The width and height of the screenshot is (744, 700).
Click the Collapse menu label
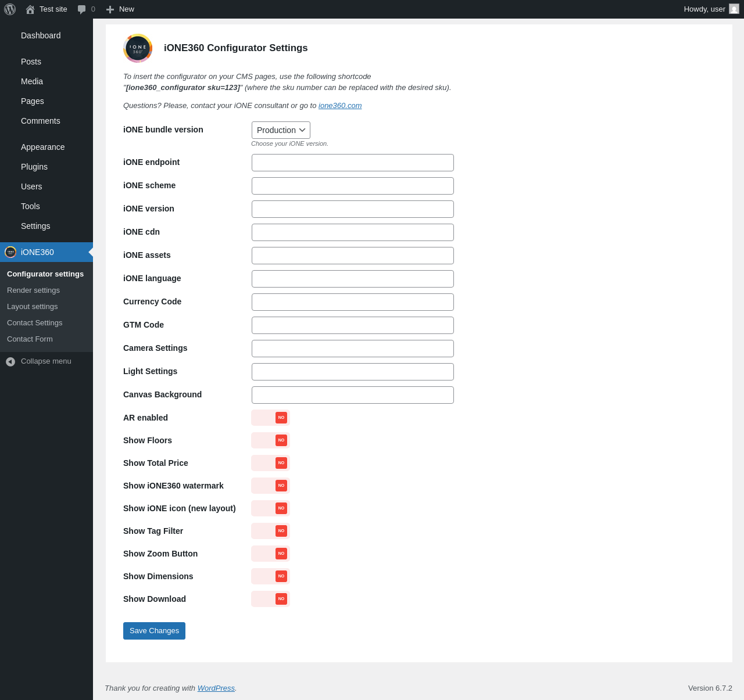click(46, 361)
